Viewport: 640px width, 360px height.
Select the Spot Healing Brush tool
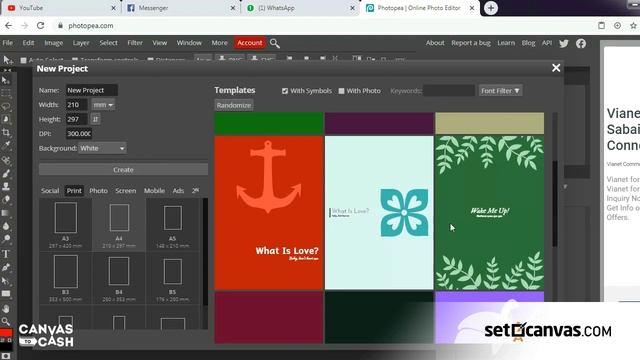point(6,160)
